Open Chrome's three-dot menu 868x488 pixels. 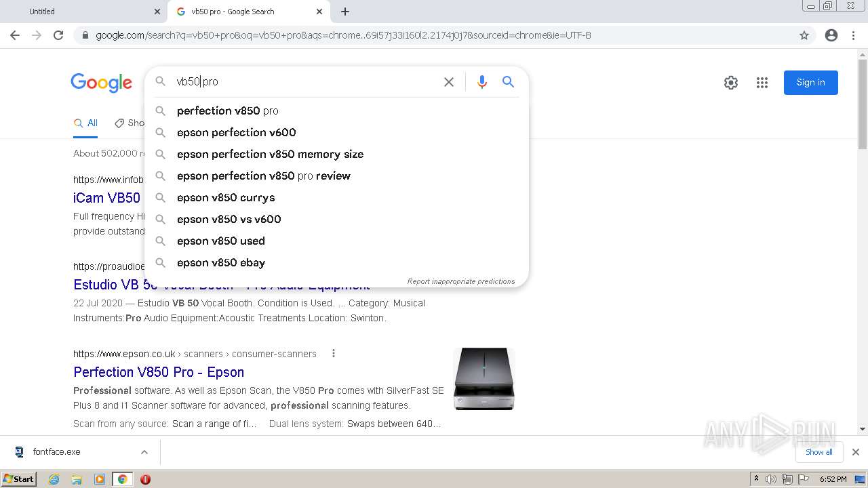[x=853, y=35]
